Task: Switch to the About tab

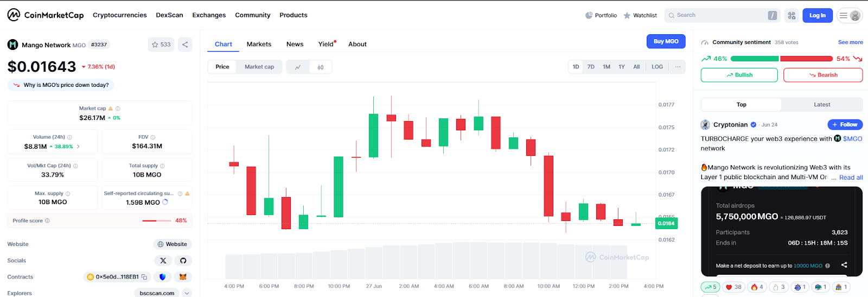Action: pos(358,44)
